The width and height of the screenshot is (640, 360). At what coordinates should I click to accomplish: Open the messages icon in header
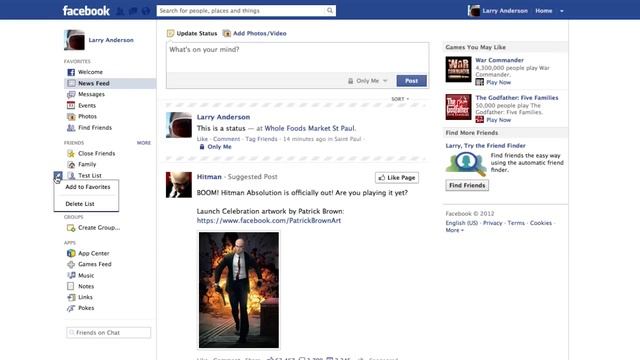click(x=133, y=11)
